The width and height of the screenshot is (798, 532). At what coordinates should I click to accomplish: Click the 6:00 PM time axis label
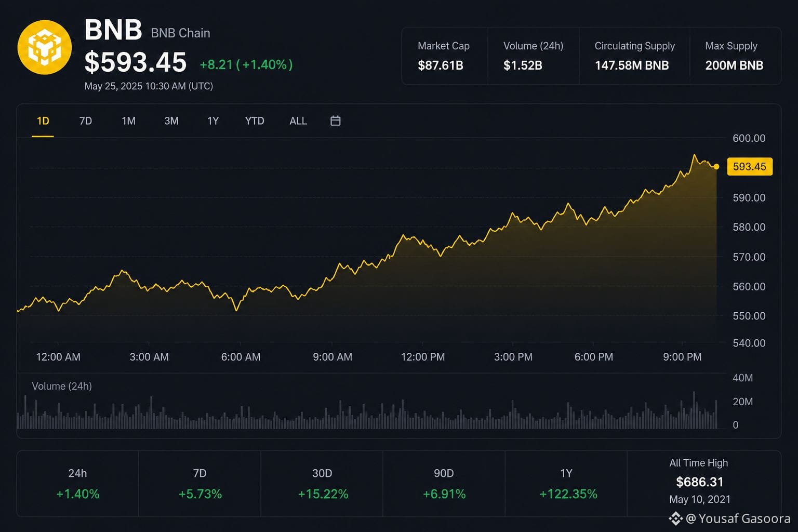[x=594, y=357]
